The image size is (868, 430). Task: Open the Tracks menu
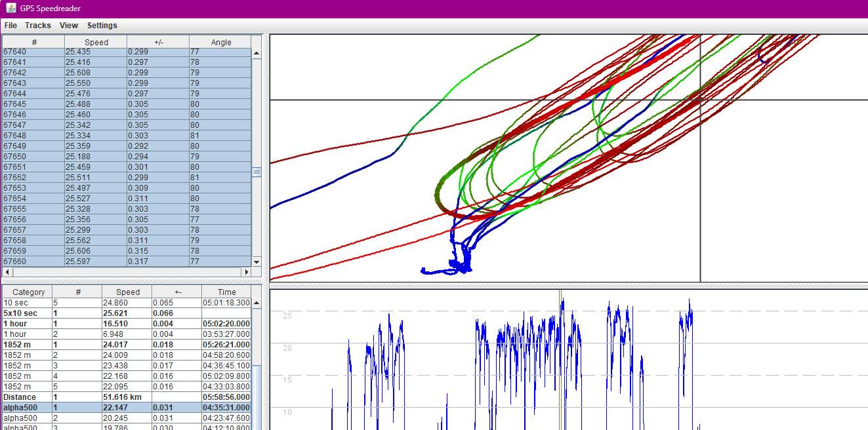(x=37, y=26)
